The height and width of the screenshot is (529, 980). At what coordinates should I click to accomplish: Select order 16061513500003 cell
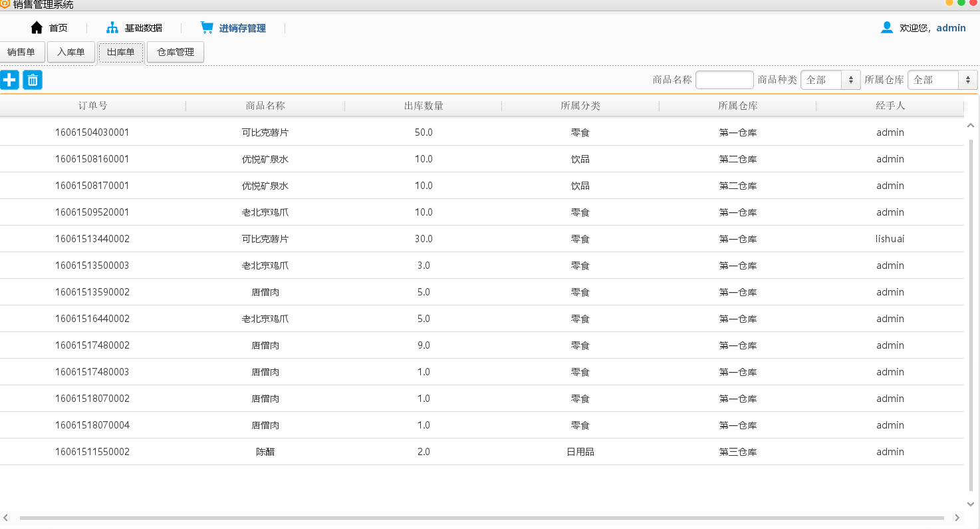[x=92, y=265]
